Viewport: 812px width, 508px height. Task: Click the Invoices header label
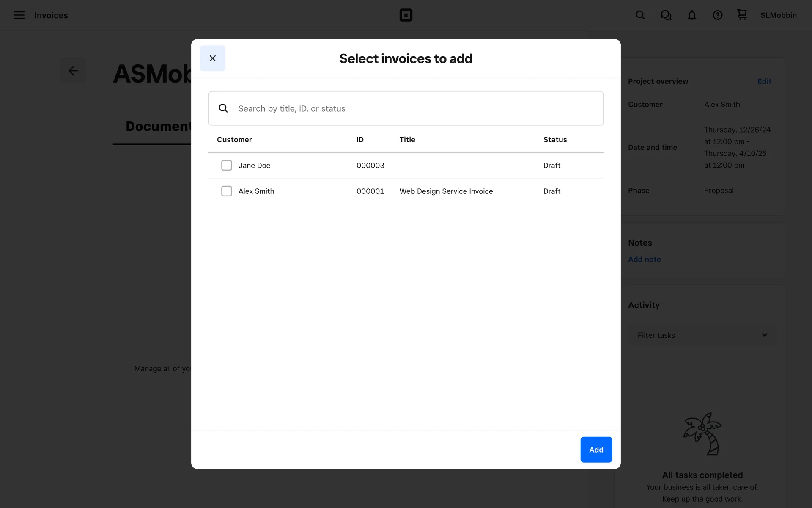51,15
